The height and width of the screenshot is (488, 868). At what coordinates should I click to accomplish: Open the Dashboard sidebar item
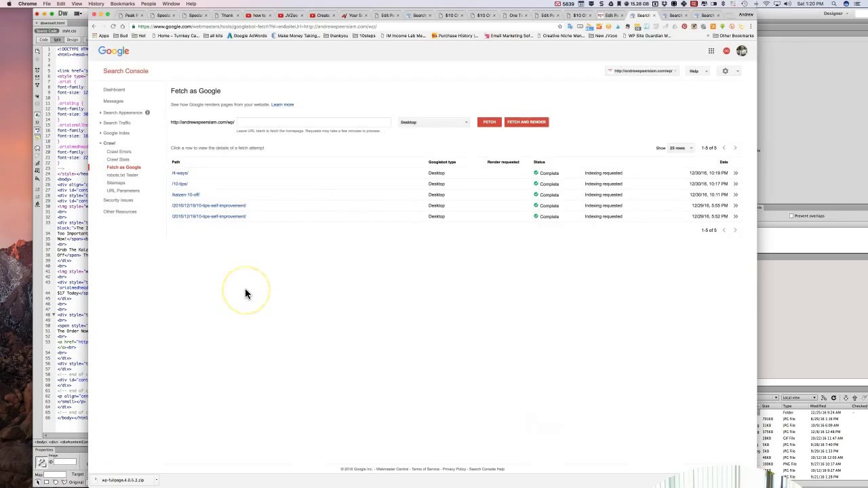pos(114,89)
